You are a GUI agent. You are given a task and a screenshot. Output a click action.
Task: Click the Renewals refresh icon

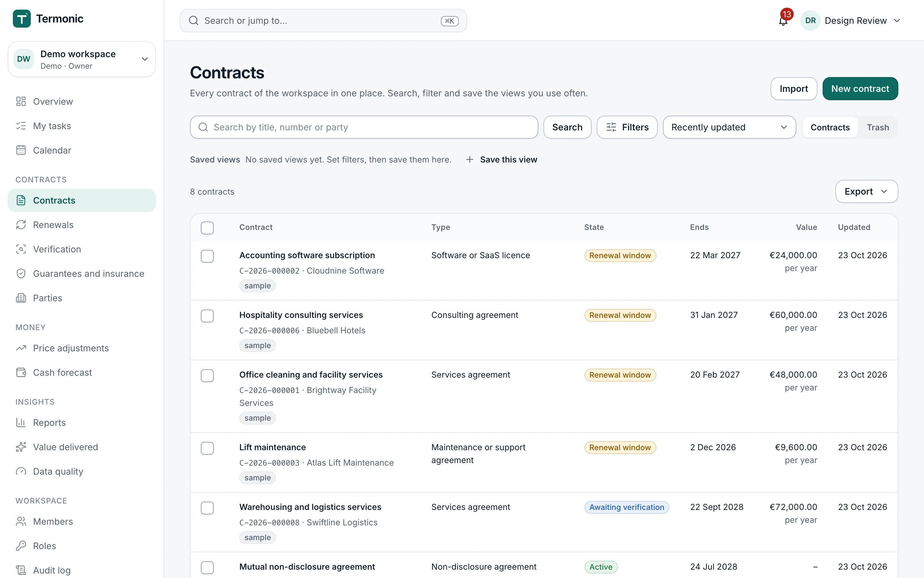pos(21,225)
